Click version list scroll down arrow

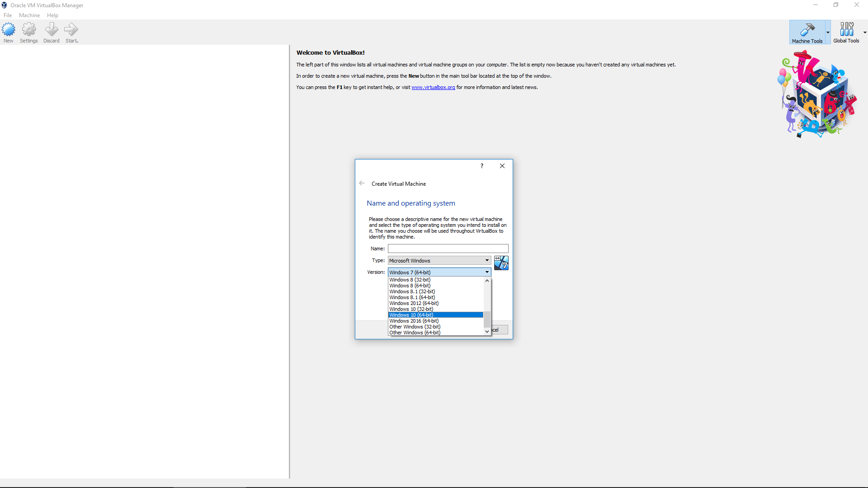click(x=487, y=332)
